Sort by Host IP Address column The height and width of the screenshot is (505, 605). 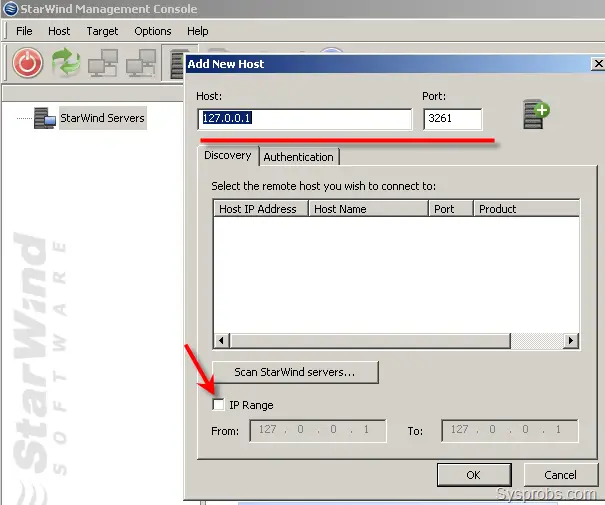point(261,209)
